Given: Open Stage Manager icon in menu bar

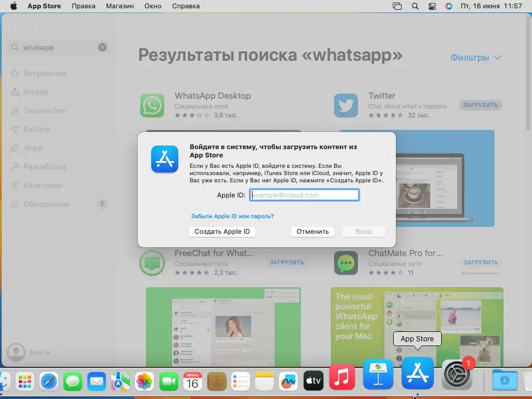Looking at the screenshot, I should [397, 6].
